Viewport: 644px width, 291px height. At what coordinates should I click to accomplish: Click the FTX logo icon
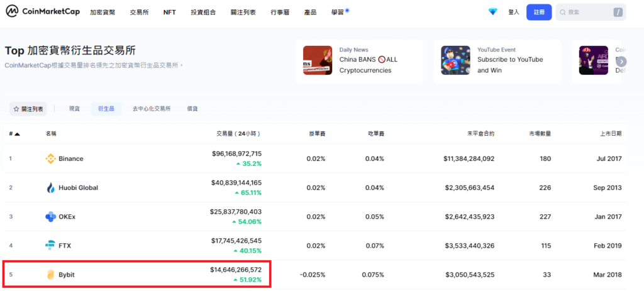tap(50, 246)
